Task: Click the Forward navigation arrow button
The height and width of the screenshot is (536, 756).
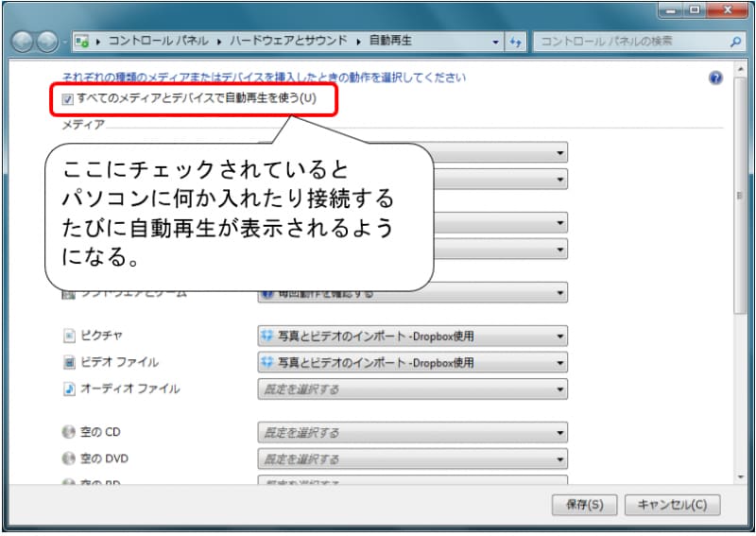Action: coord(47,42)
